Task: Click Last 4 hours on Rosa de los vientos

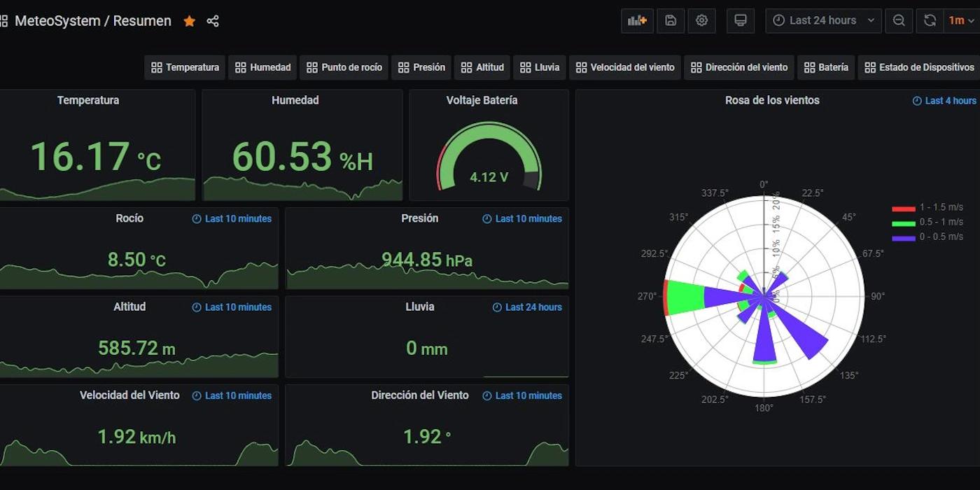Action: click(949, 100)
